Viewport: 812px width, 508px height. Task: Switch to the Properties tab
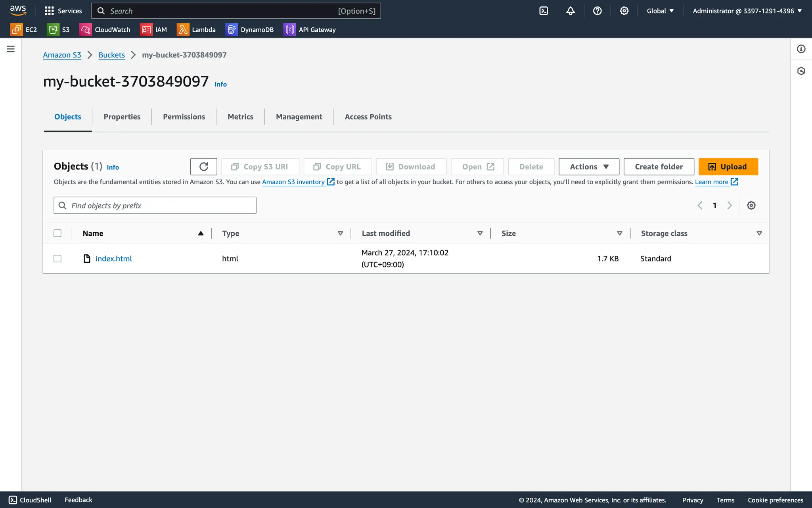(x=122, y=117)
